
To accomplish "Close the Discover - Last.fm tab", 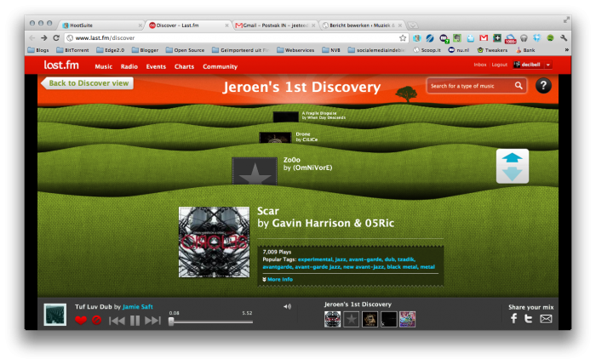I will [226, 26].
